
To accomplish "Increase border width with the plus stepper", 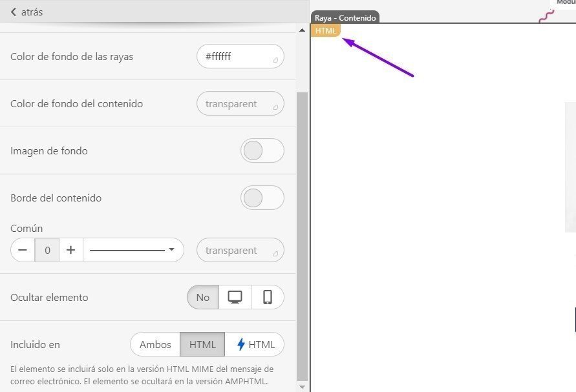I will tap(70, 250).
